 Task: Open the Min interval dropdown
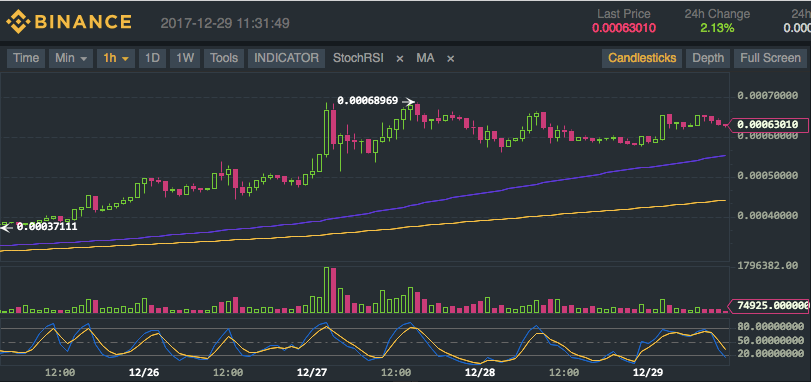click(x=71, y=58)
